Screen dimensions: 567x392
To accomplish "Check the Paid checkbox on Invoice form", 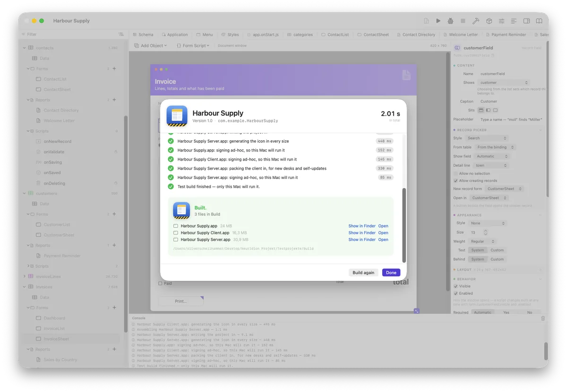I will coord(160,283).
